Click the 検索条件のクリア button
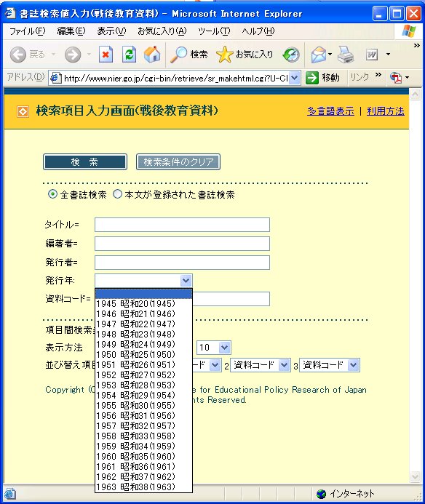 (x=178, y=161)
